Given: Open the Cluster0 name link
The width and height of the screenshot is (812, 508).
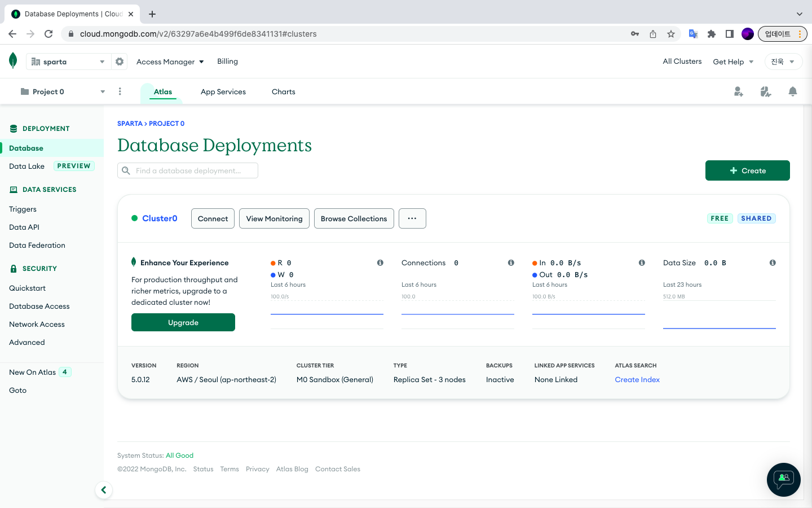Looking at the screenshot, I should tap(160, 218).
